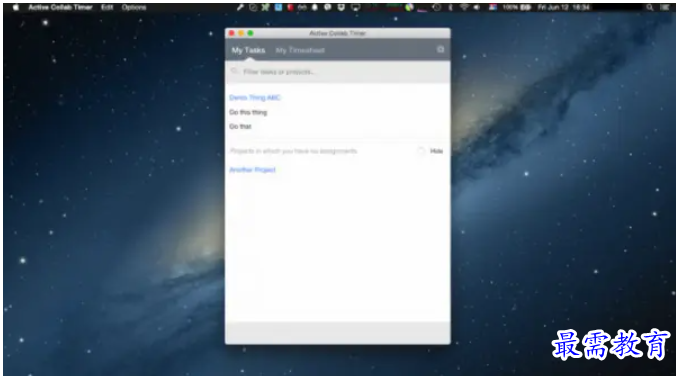Image resolution: width=676 pixels, height=376 pixels.
Task: Click the date and time in menu bar
Action: 563,7
